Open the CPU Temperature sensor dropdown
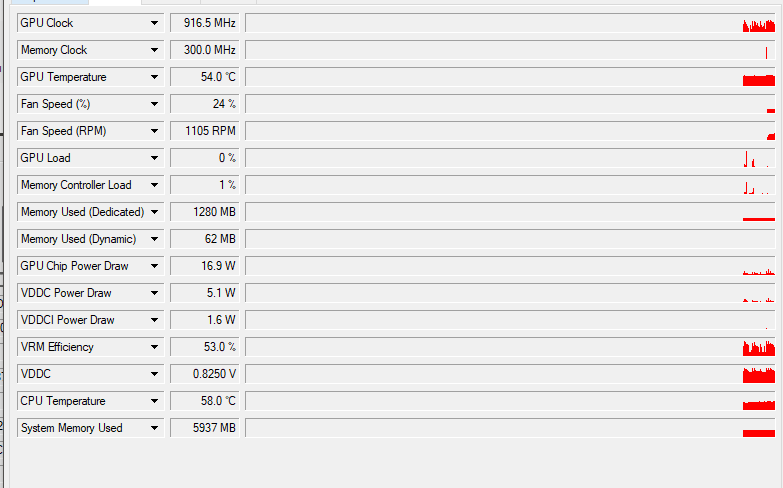This screenshot has width=783, height=488. coord(154,401)
